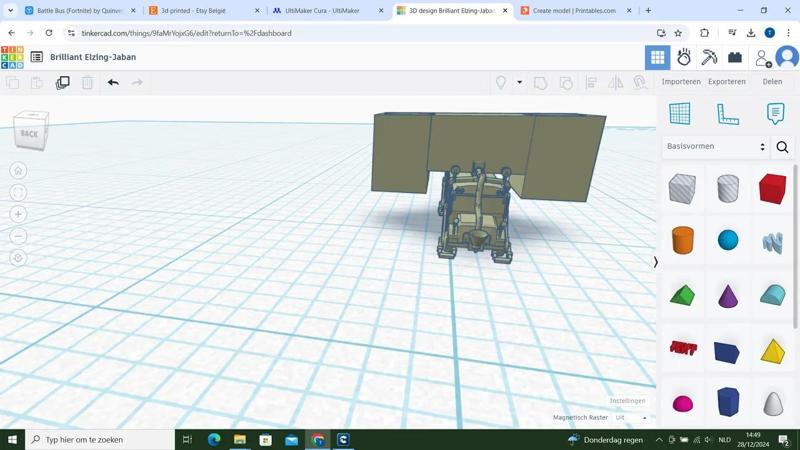The width and height of the screenshot is (800, 450).
Task: Open the design list icon
Action: (x=37, y=57)
